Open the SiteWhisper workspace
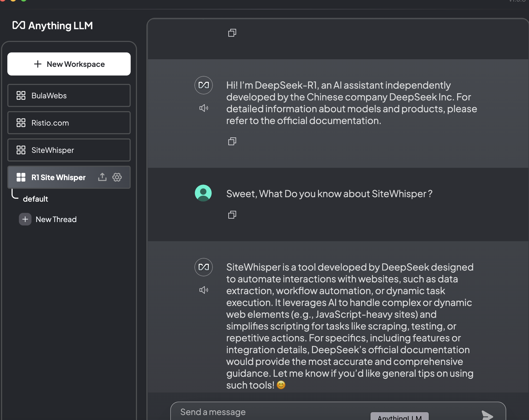Viewport: 529px width, 420px height. 69,150
